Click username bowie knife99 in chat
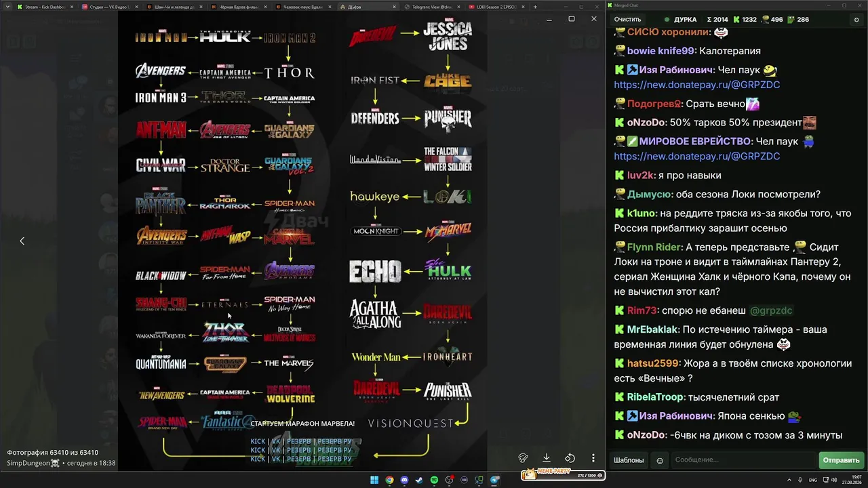The image size is (868, 488). (660, 51)
